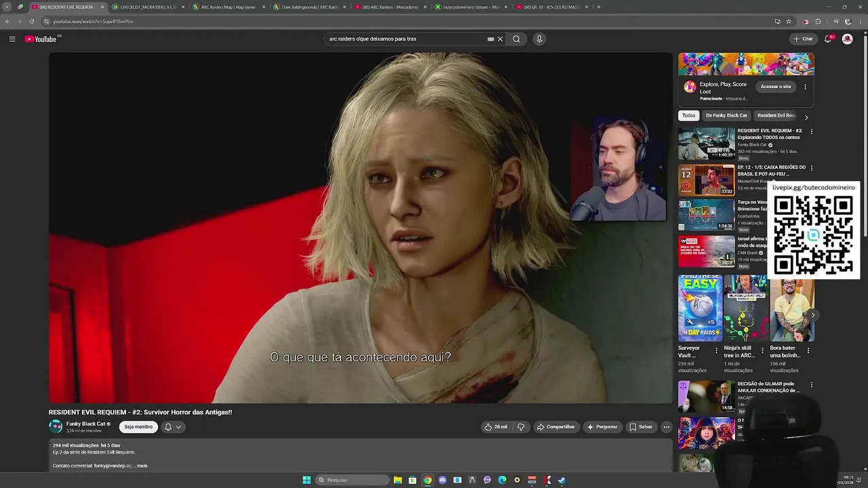Open the Funky Black Cat channel avatar
868x488 pixels.
[56, 426]
